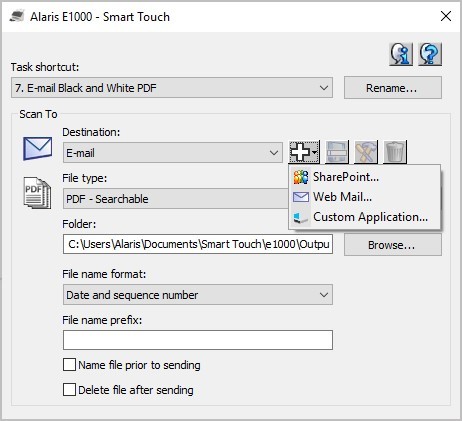Click into the File name prefix field

pos(198,340)
